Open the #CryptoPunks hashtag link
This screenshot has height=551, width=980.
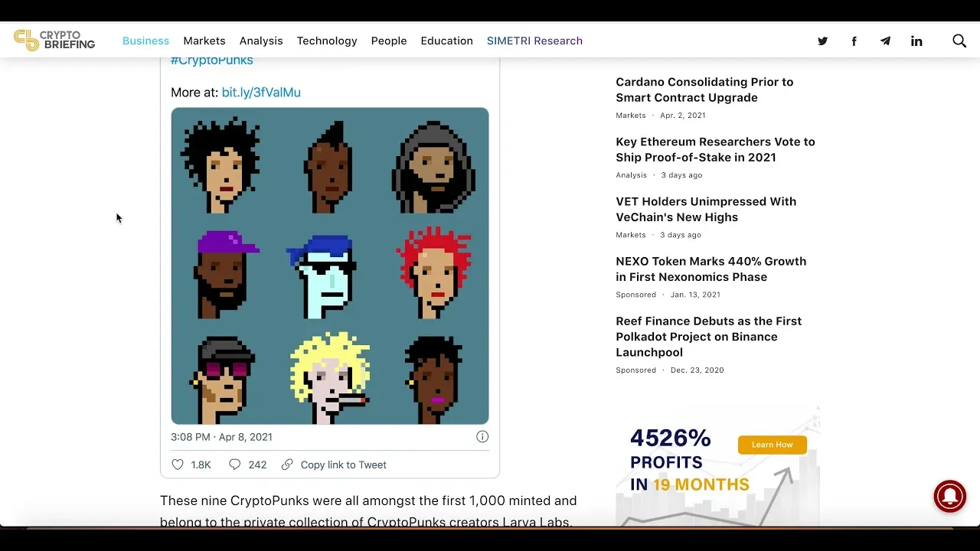[212, 61]
